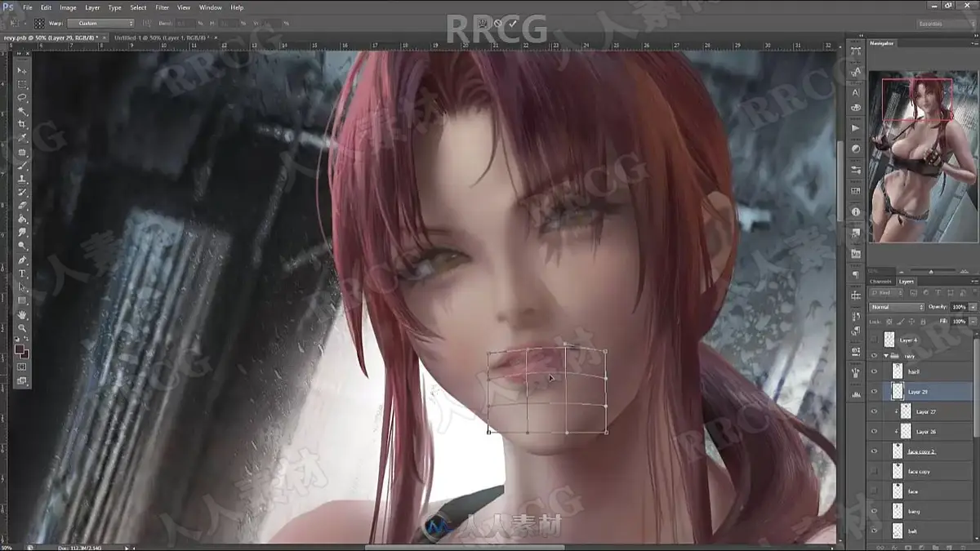Open the Layers panel menu

coord(973,282)
